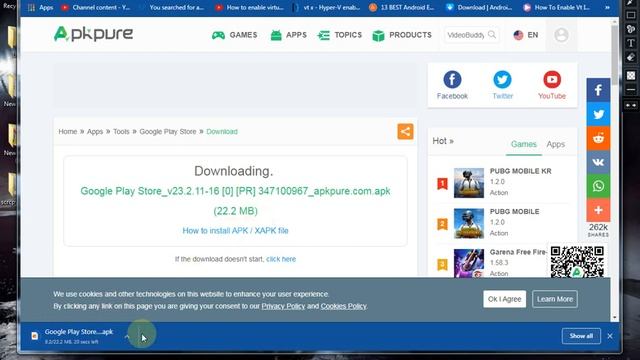Image resolution: width=640 pixels, height=360 pixels.
Task: Open the EN language selector
Action: coord(526,35)
